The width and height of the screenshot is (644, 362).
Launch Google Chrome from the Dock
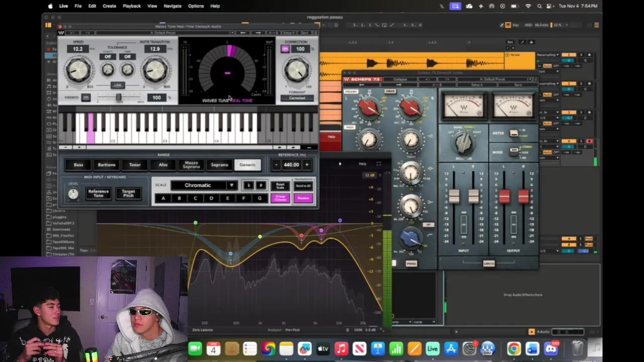pyautogui.click(x=514, y=348)
